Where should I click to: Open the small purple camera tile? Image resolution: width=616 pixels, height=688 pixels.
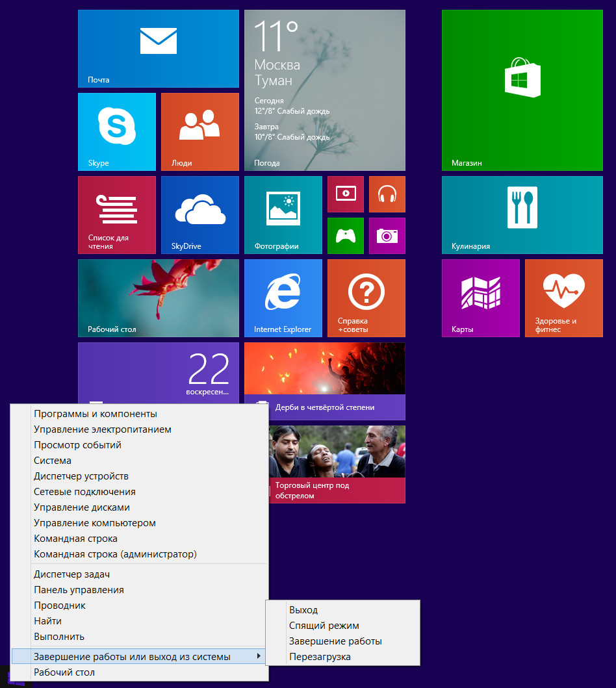point(387,236)
